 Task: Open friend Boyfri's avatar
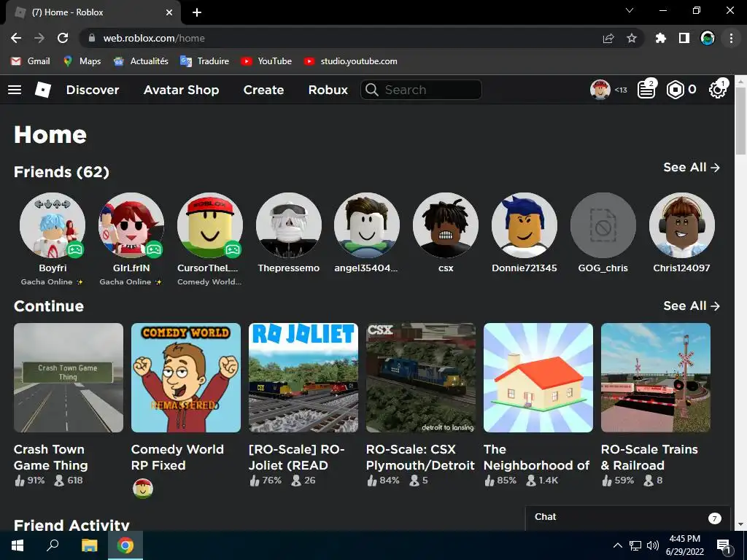point(53,225)
